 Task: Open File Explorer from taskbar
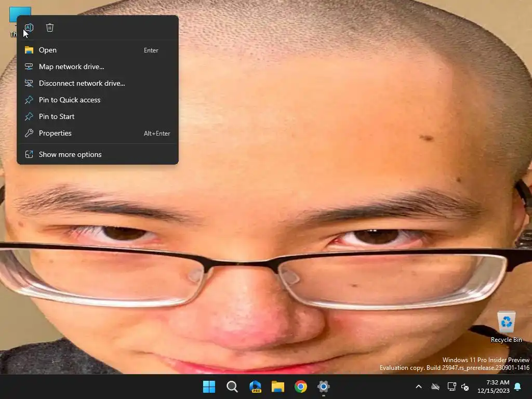coord(278,387)
